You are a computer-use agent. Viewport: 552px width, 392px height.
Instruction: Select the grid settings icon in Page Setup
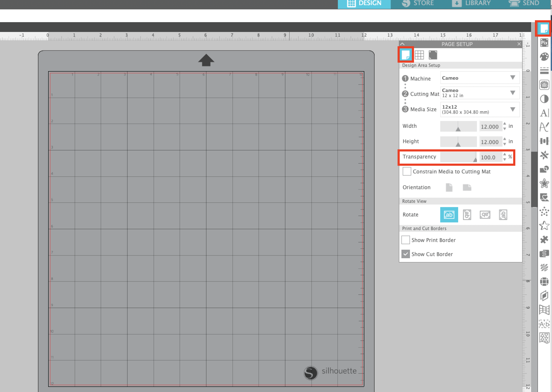[x=419, y=55]
